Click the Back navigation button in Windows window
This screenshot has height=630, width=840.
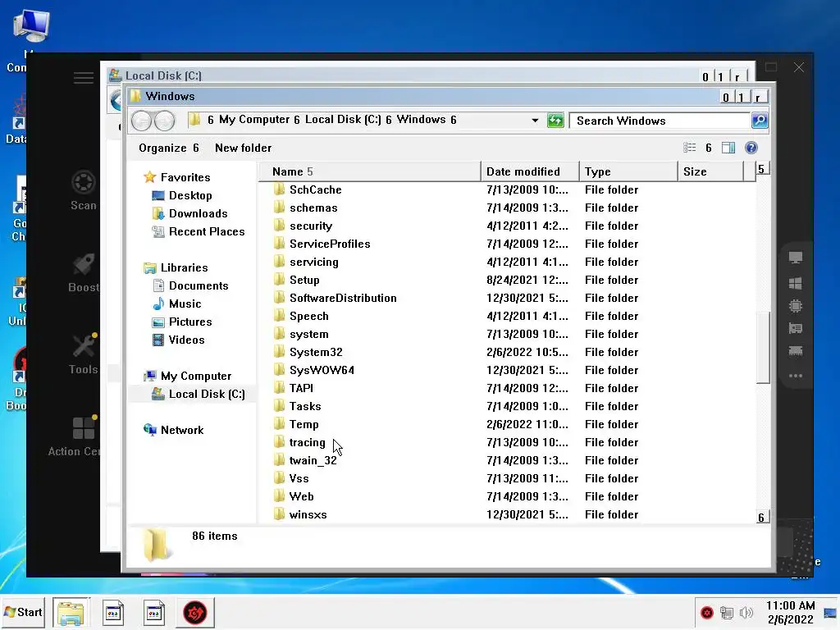point(141,121)
